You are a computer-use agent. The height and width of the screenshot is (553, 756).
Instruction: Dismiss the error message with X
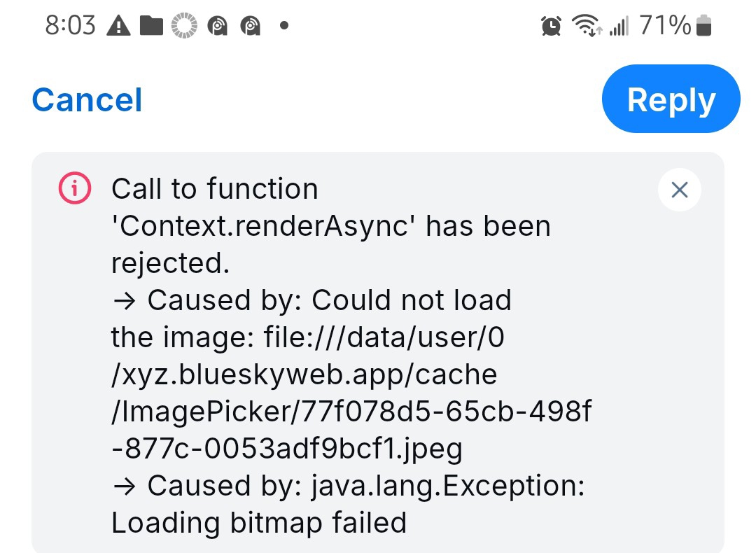click(679, 189)
